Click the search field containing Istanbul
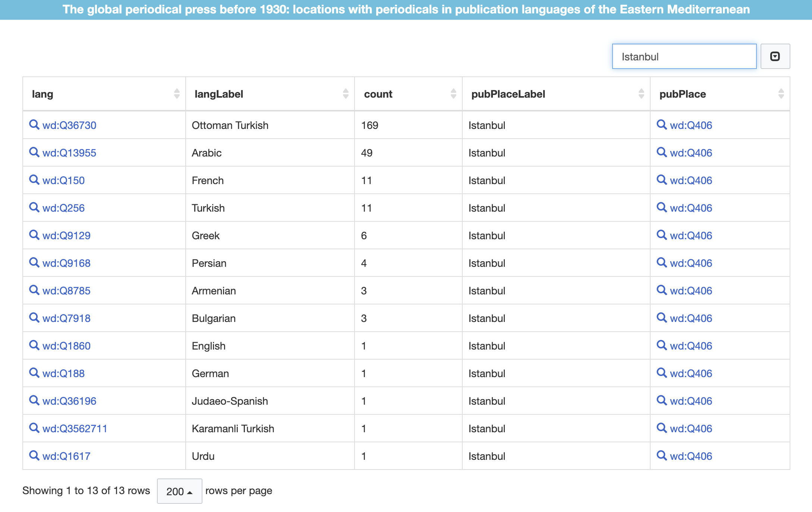The width and height of the screenshot is (812, 512). [x=684, y=57]
